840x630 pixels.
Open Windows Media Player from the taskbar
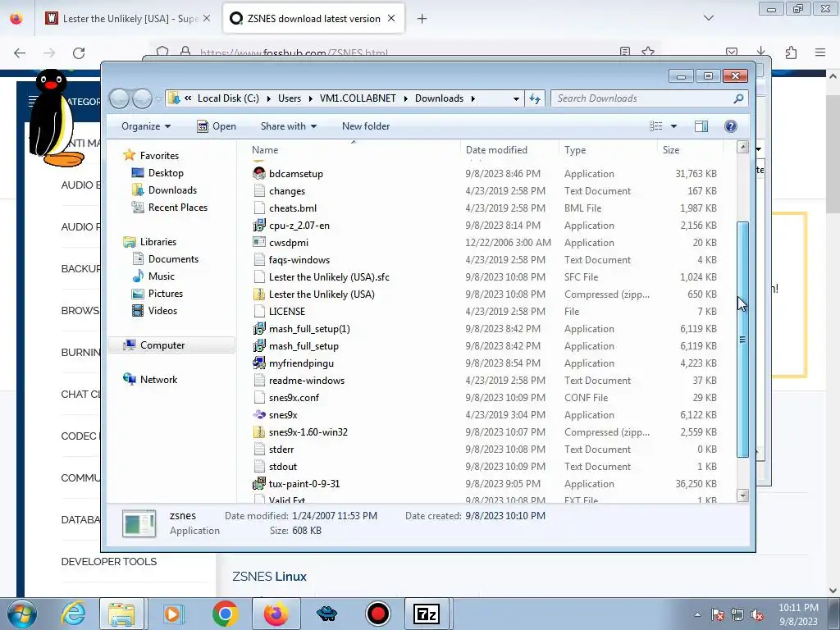coord(172,614)
